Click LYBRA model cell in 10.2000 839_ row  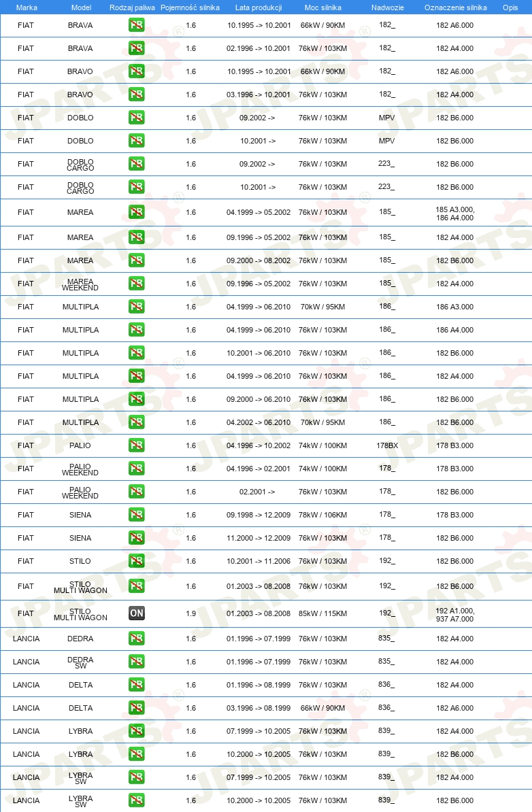coord(80,754)
